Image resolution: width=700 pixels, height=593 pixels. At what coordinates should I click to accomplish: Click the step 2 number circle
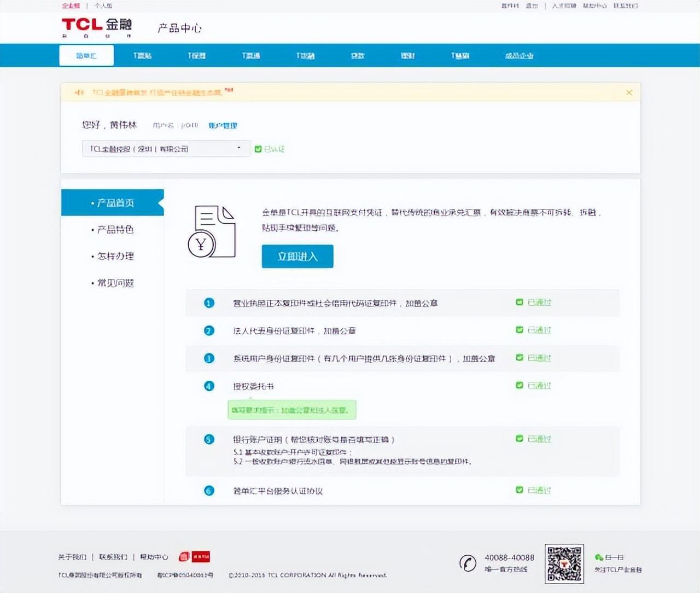pyautogui.click(x=209, y=330)
